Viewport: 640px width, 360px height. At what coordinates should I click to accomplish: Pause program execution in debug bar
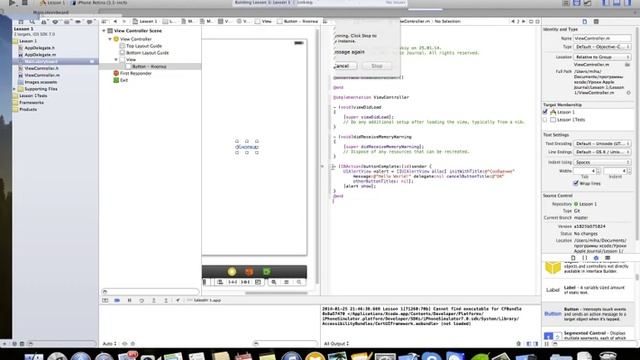[x=129, y=300]
